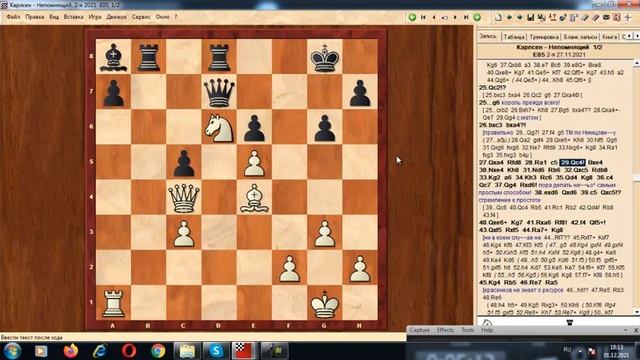The image size is (640, 360).
Task: Open Skype from the taskbar
Action: (x=216, y=351)
